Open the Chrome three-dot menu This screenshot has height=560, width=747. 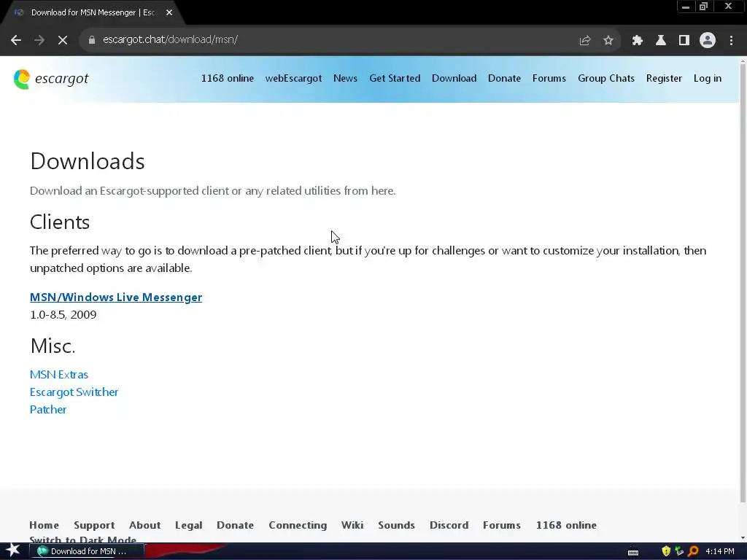pyautogui.click(x=731, y=41)
